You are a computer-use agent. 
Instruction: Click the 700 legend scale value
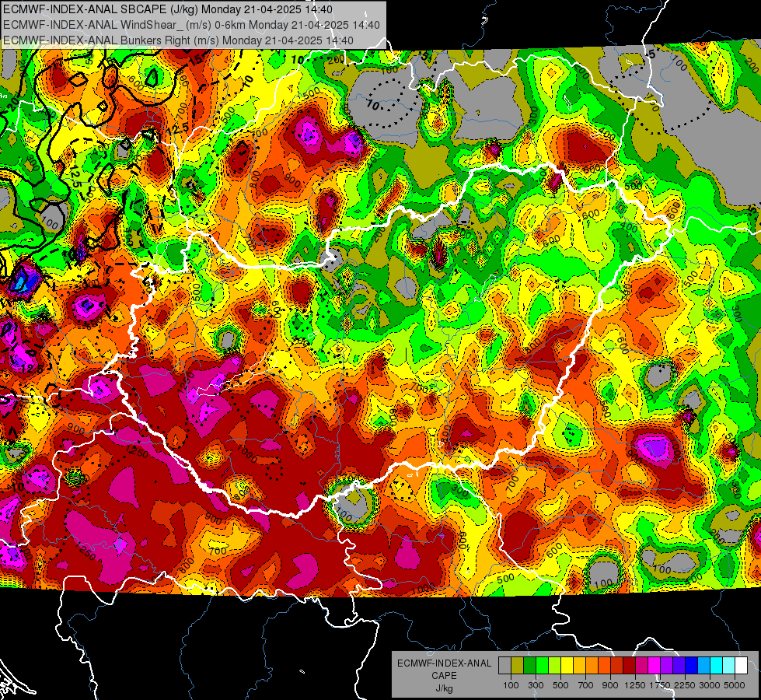click(x=585, y=685)
